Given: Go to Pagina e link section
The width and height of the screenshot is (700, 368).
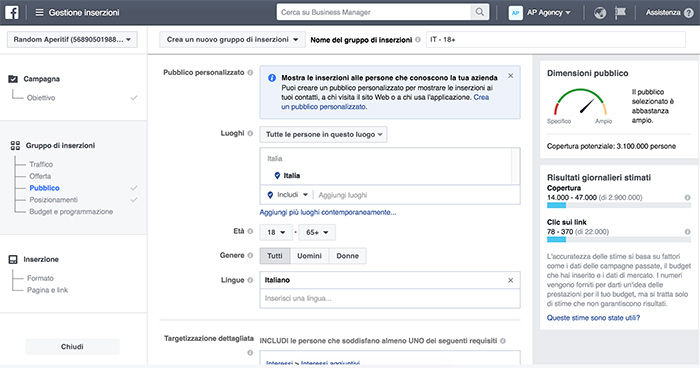Looking at the screenshot, I should pos(47,290).
